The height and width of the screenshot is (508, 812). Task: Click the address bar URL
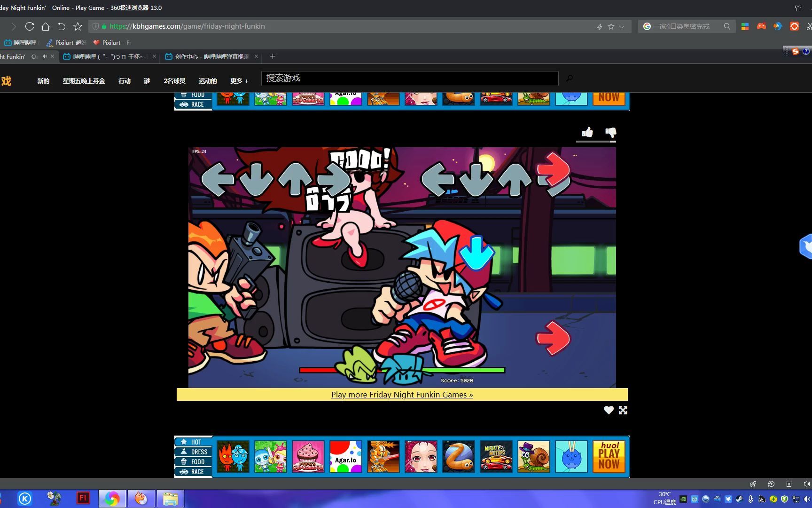(187, 26)
